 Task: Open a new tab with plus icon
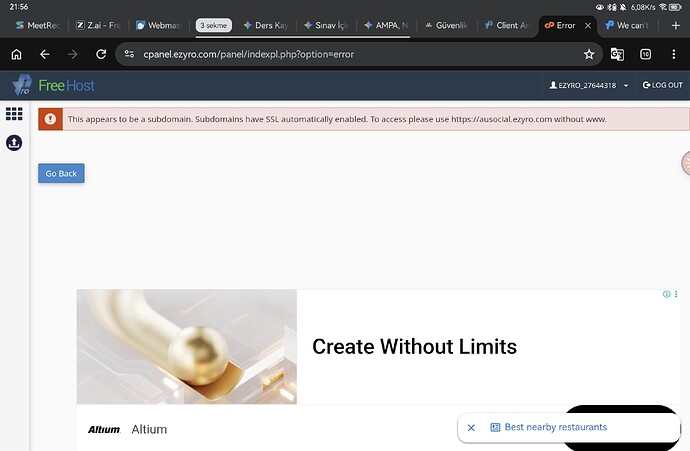pos(676,26)
